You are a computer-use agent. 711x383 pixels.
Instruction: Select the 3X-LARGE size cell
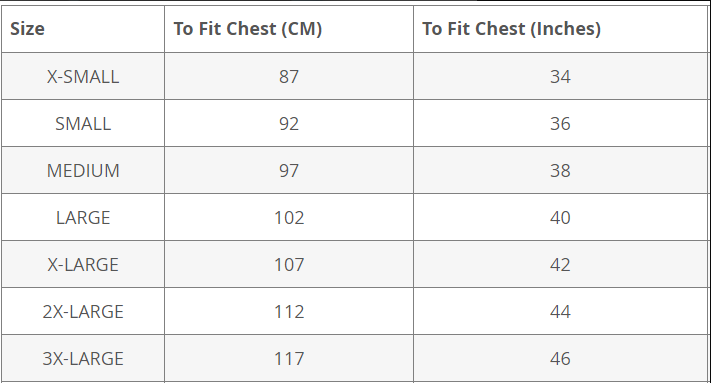coord(83,359)
